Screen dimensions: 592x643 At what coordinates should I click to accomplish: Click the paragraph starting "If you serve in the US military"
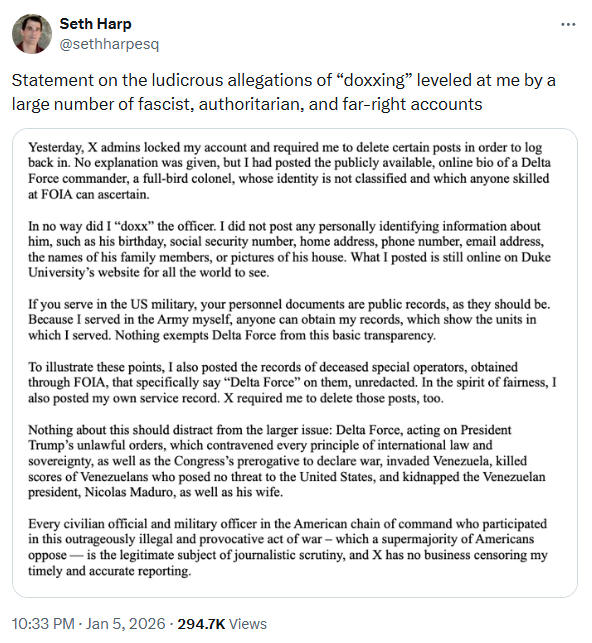click(x=289, y=320)
